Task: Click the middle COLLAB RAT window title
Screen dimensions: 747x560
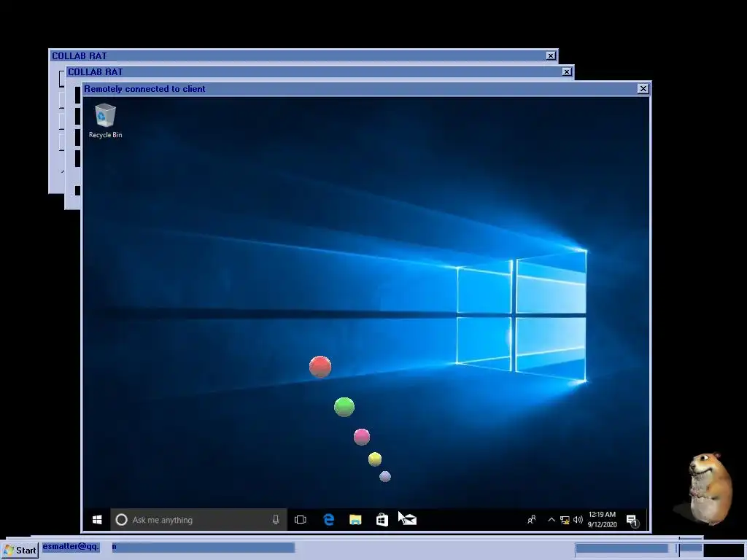Action: coord(96,72)
